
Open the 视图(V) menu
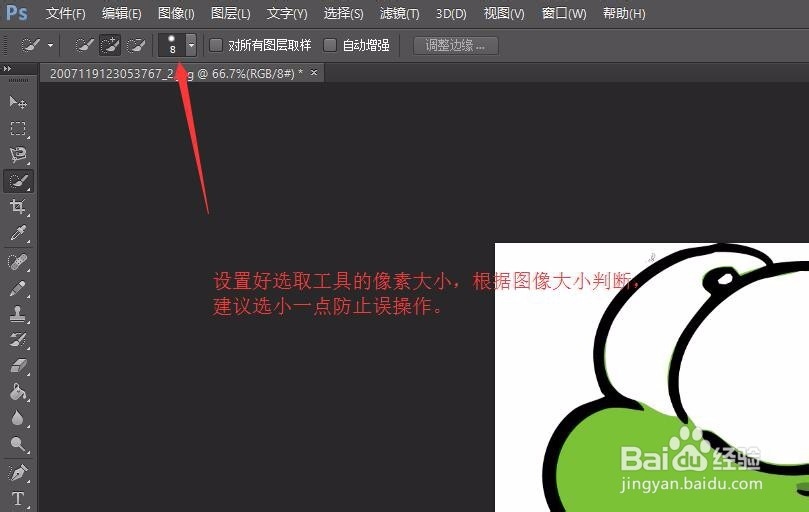(x=504, y=13)
